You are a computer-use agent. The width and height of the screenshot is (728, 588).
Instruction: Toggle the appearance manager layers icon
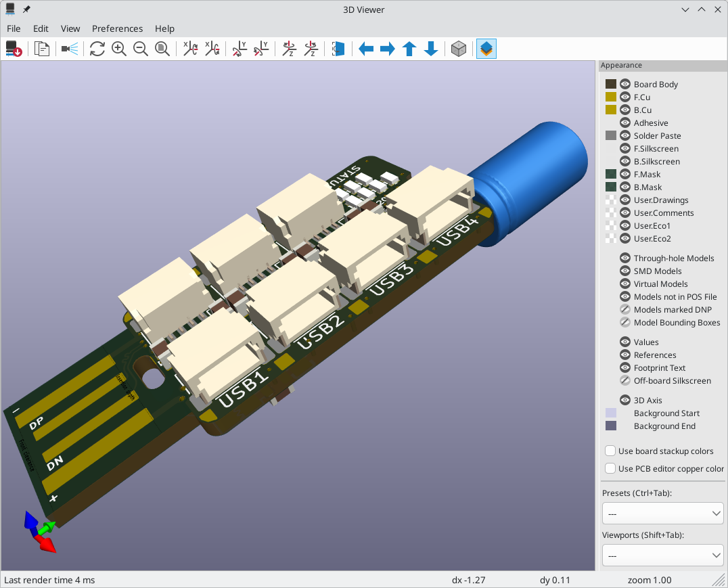(486, 49)
